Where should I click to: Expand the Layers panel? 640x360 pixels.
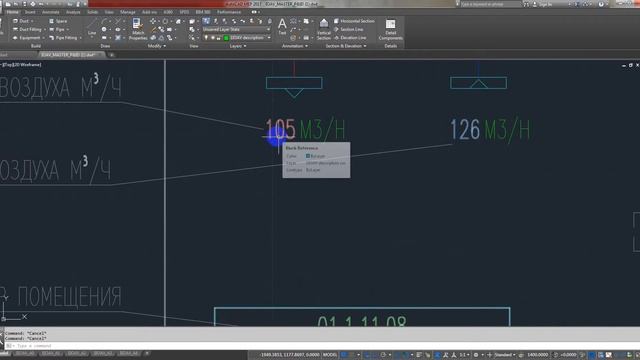pos(238,46)
